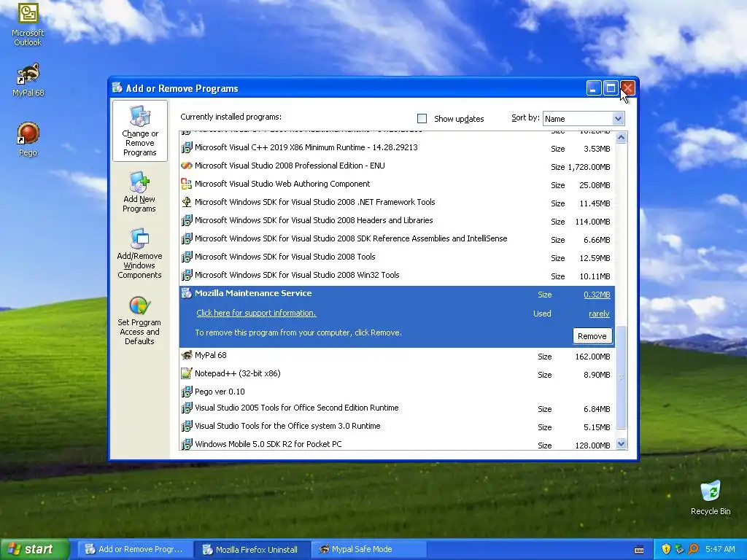Click security shield tray icon
Image resolution: width=747 pixels, height=560 pixels.
666,549
